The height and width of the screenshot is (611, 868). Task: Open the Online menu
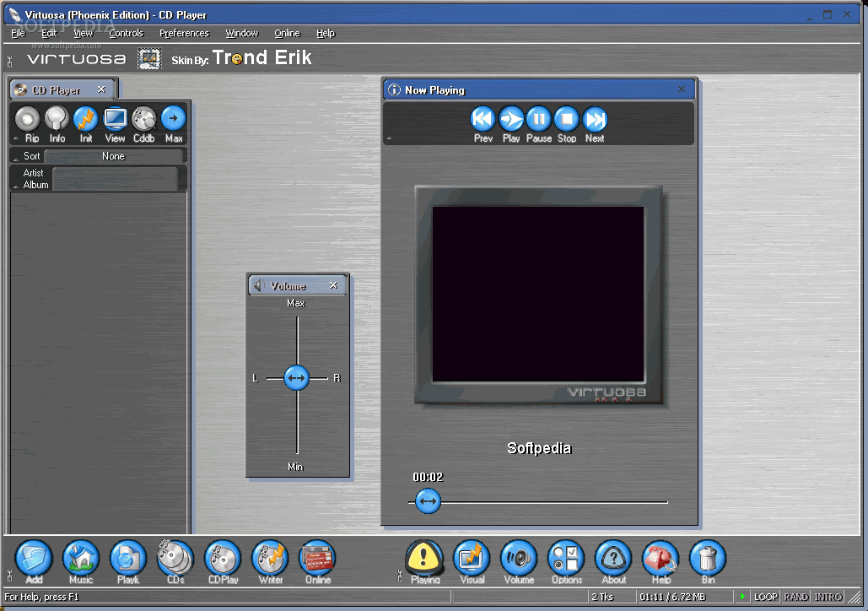288,33
